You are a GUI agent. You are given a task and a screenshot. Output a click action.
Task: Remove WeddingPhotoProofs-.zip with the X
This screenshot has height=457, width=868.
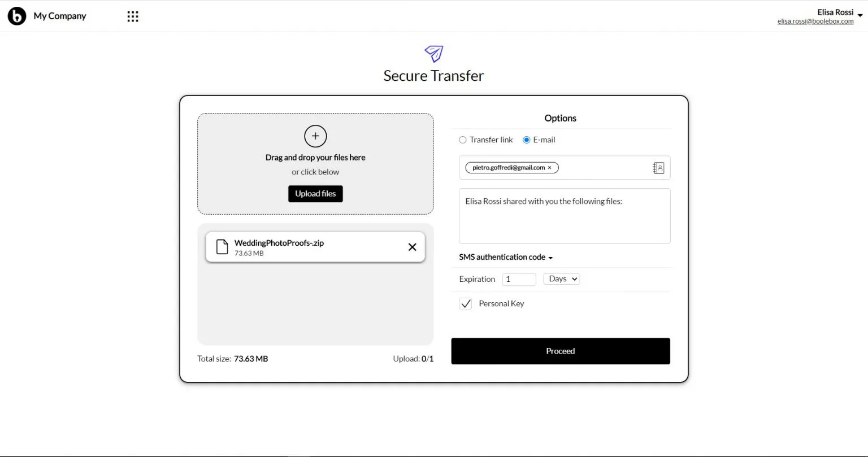point(413,247)
